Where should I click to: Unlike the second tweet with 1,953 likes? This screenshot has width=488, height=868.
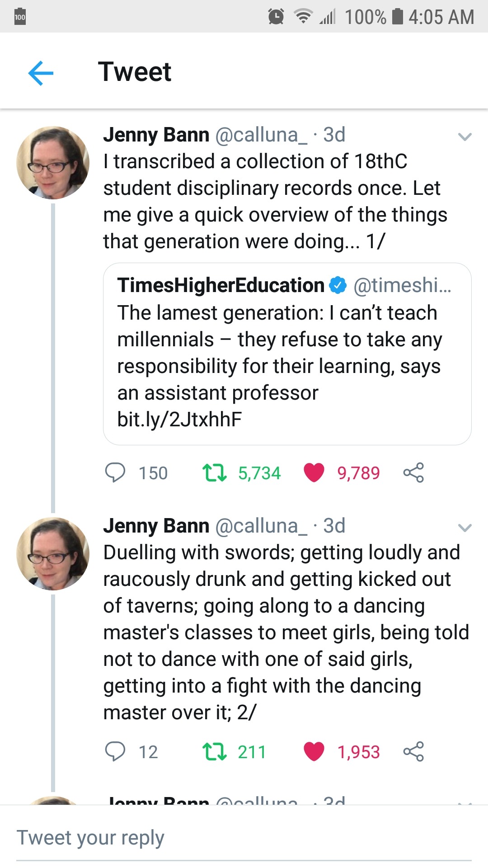[x=314, y=751]
